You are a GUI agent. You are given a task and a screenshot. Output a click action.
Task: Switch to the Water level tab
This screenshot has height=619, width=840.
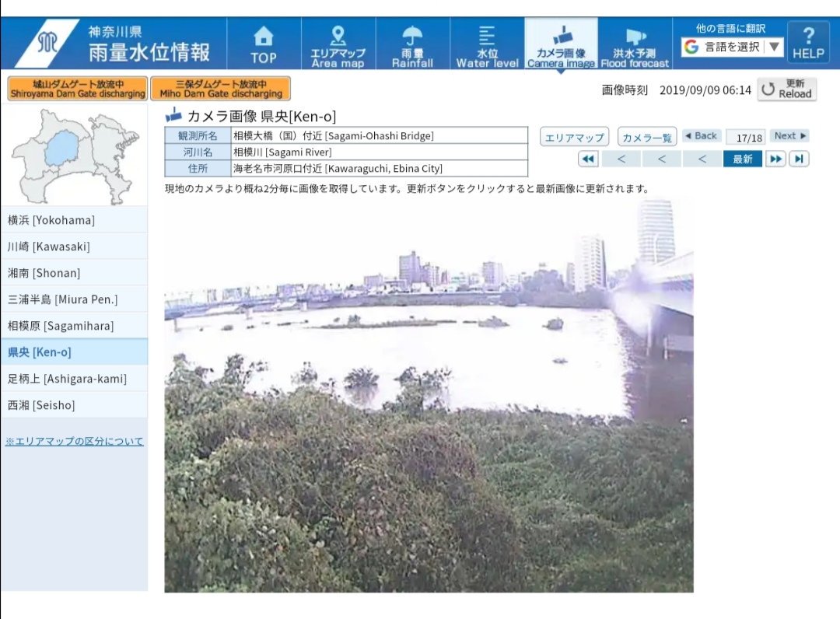[487, 44]
